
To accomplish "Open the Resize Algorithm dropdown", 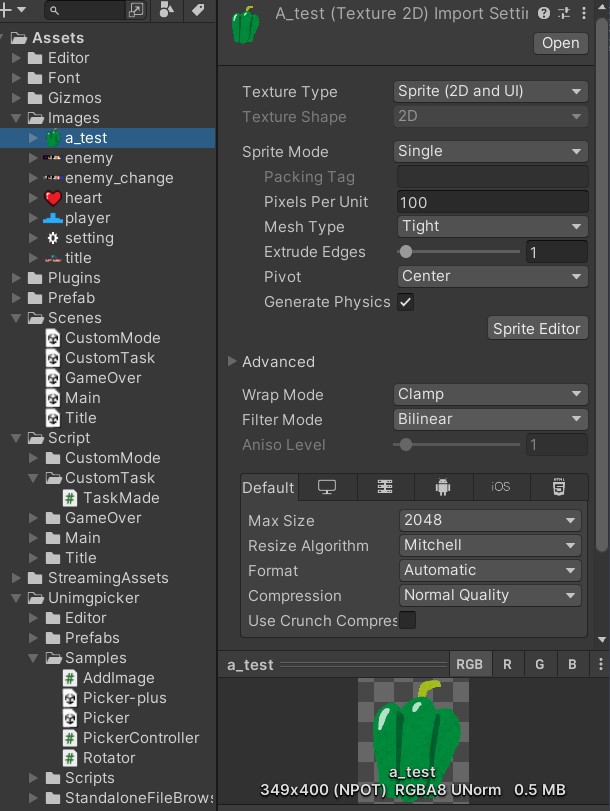I will pos(490,545).
